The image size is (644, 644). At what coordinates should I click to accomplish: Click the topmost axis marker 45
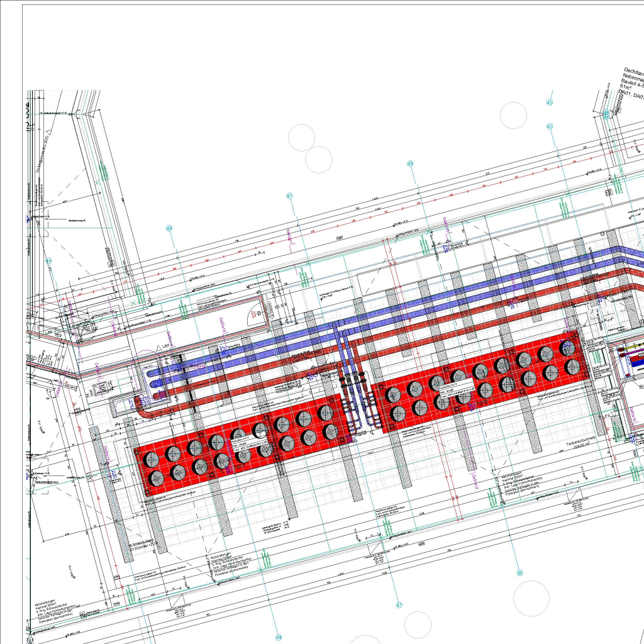[549, 103]
